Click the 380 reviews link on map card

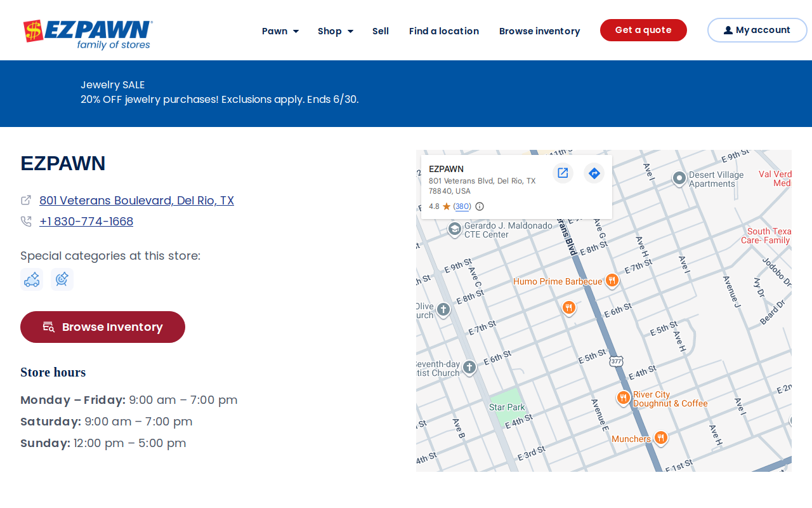[x=462, y=206]
